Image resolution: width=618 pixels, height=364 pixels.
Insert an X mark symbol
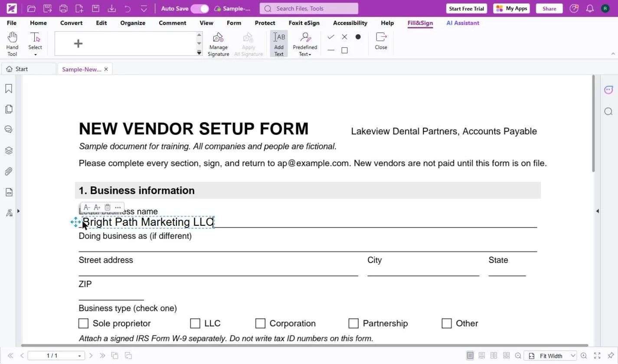344,37
